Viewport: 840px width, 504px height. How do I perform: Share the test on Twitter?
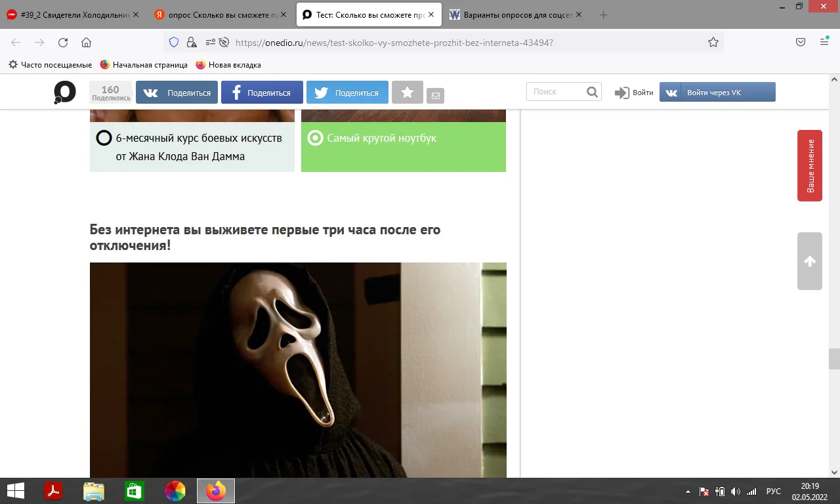tap(347, 93)
